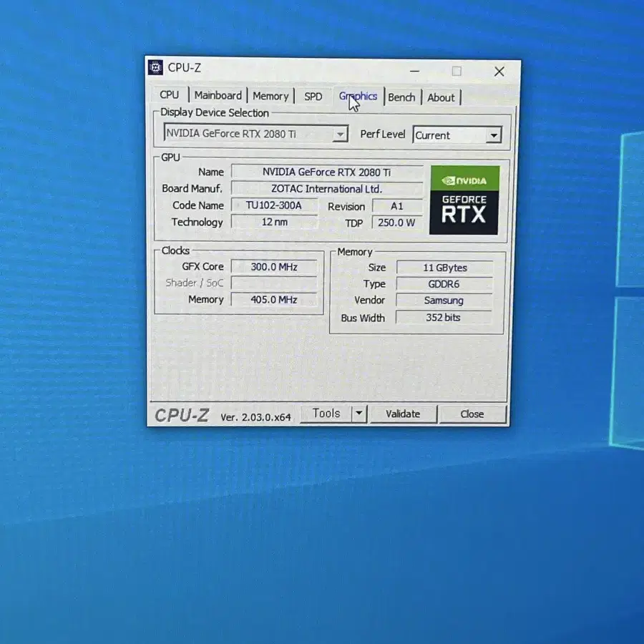
Task: Click the Perf Level label
Action: pyautogui.click(x=382, y=135)
